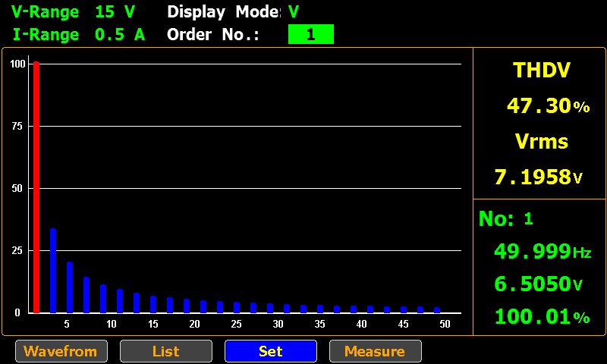Change Display Mode V value
Viewport: 607px width, 364px height.
coord(294,12)
